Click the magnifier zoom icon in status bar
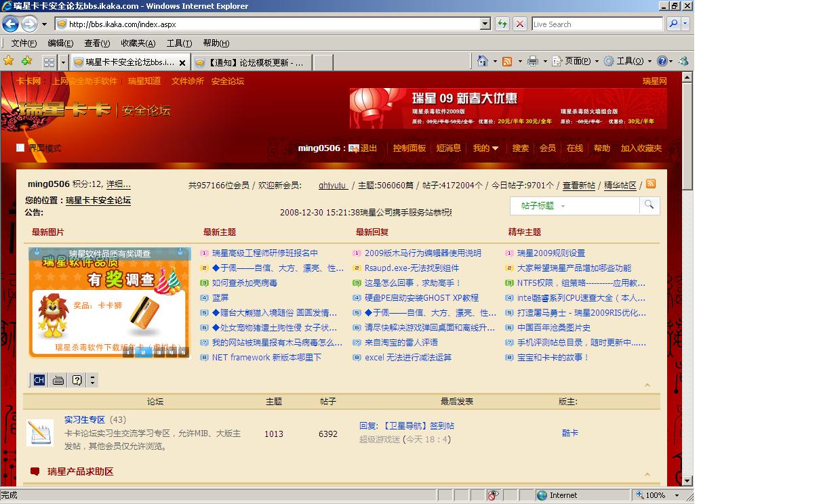821x504 pixels. [x=640, y=495]
